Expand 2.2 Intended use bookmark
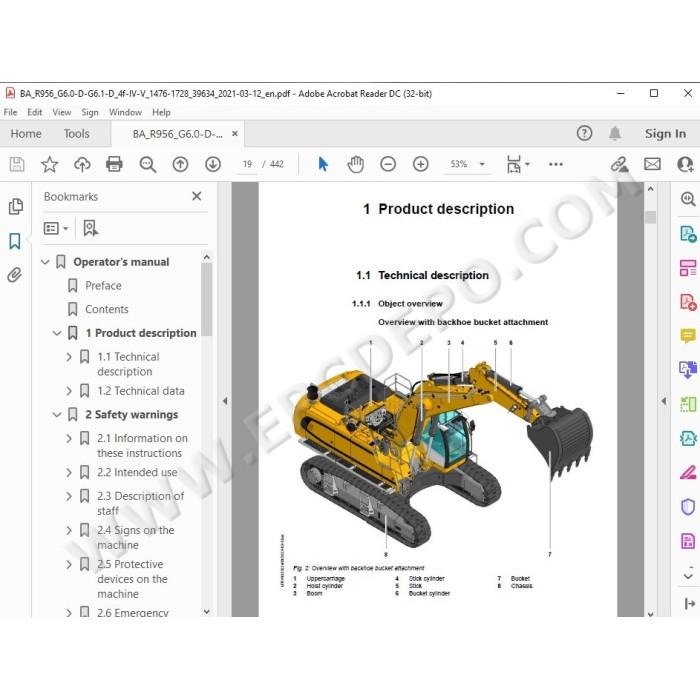Image resolution: width=700 pixels, height=700 pixels. (x=69, y=472)
